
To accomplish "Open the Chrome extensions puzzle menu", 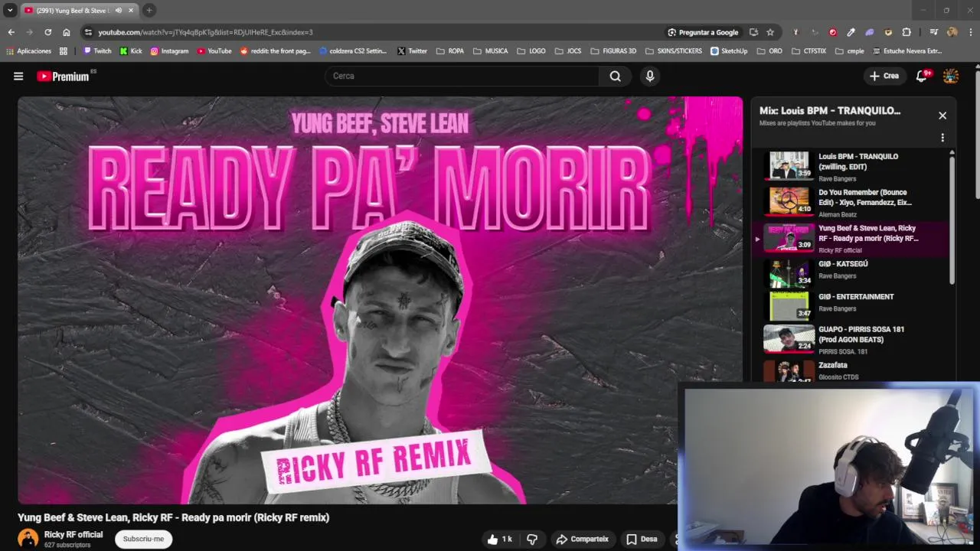I will (x=906, y=32).
